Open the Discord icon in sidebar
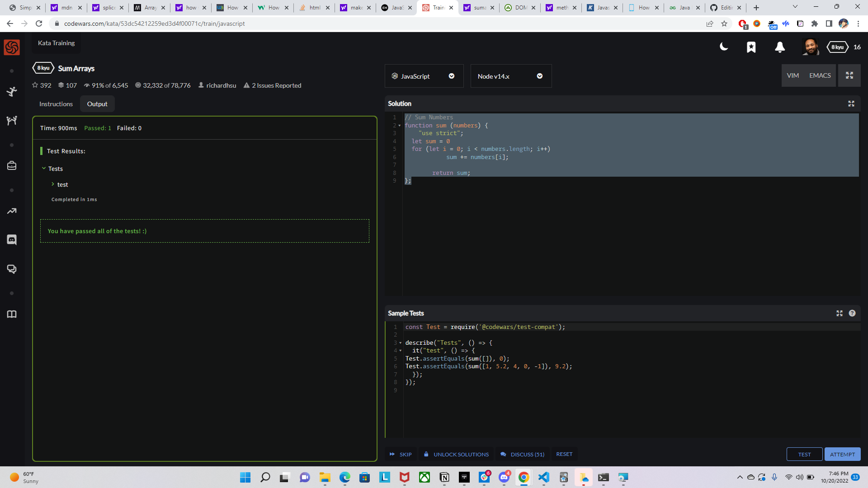868x488 pixels. click(12, 239)
